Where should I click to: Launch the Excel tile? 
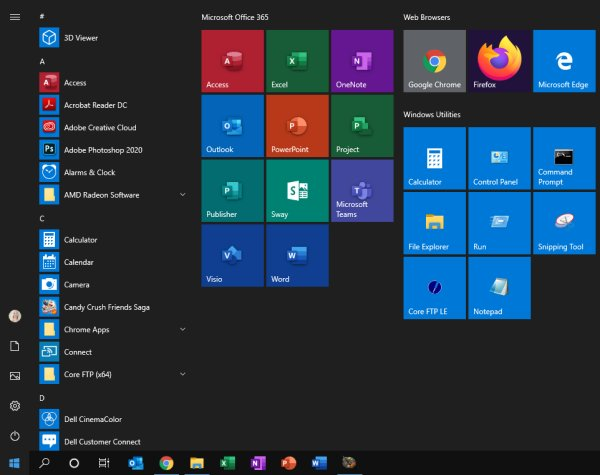tap(297, 61)
